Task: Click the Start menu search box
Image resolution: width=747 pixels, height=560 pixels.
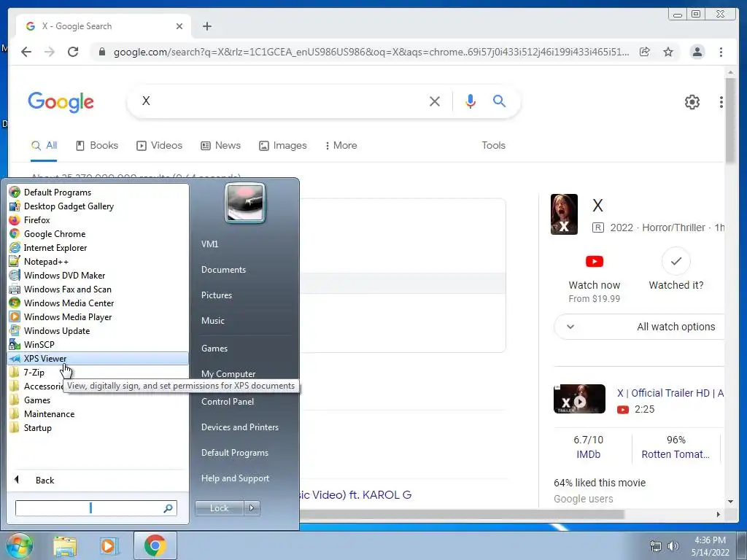Action: [x=96, y=508]
